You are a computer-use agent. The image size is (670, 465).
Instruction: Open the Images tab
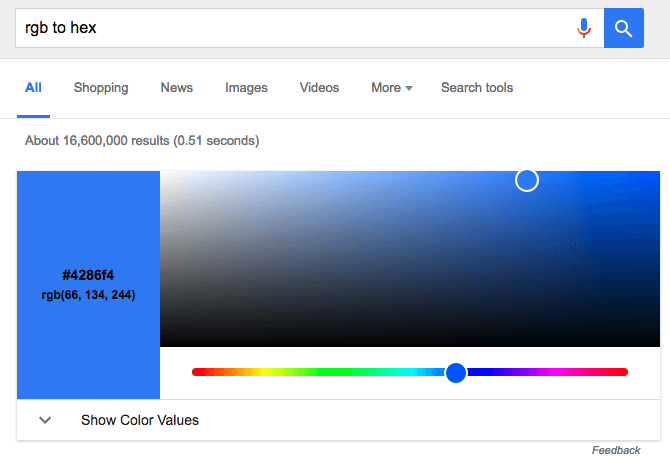point(246,88)
